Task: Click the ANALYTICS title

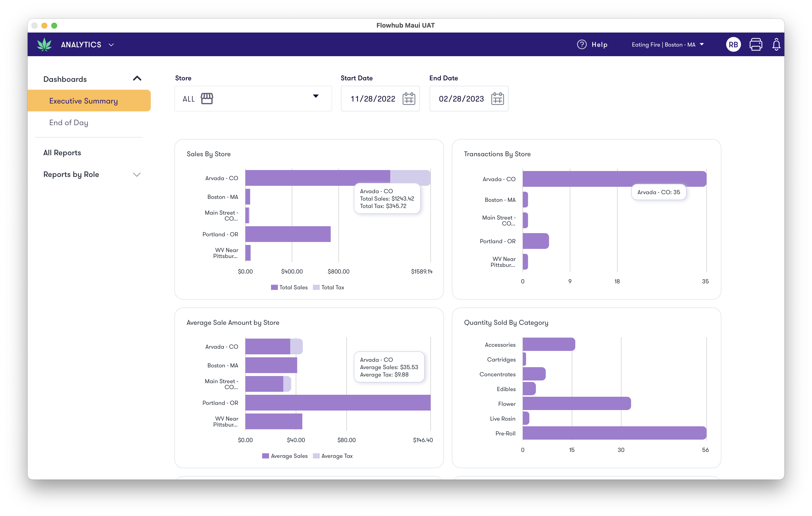Action: point(81,45)
